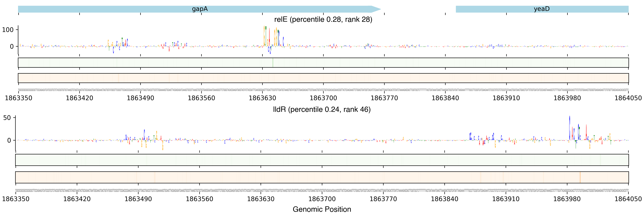Click the lldR green heatmap track

[322, 160]
